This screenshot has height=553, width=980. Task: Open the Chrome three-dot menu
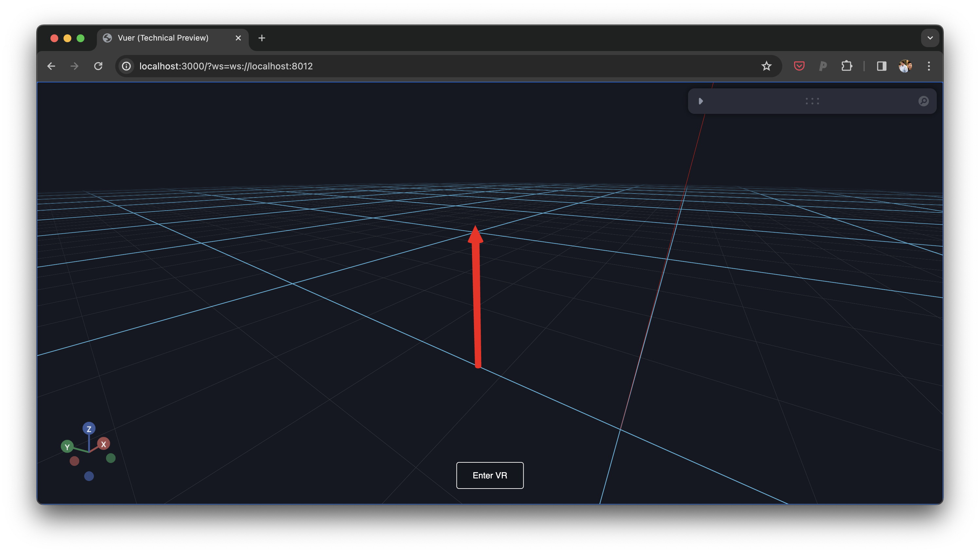(x=929, y=66)
